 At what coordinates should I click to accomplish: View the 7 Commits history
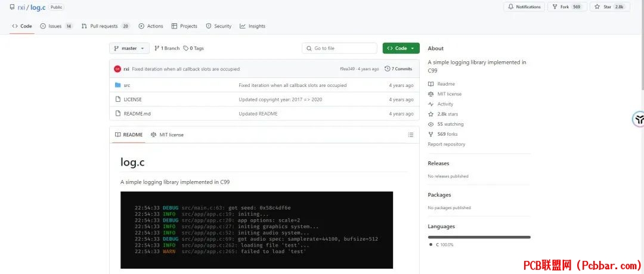tap(398, 69)
